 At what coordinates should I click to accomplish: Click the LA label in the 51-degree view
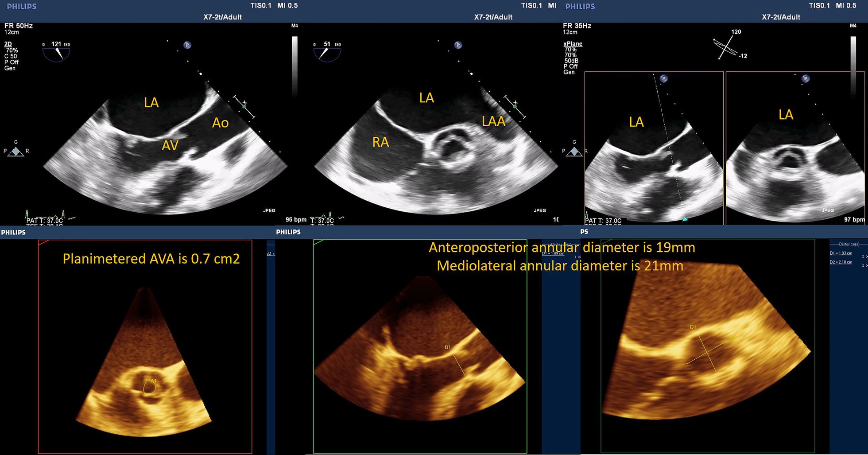pyautogui.click(x=426, y=98)
